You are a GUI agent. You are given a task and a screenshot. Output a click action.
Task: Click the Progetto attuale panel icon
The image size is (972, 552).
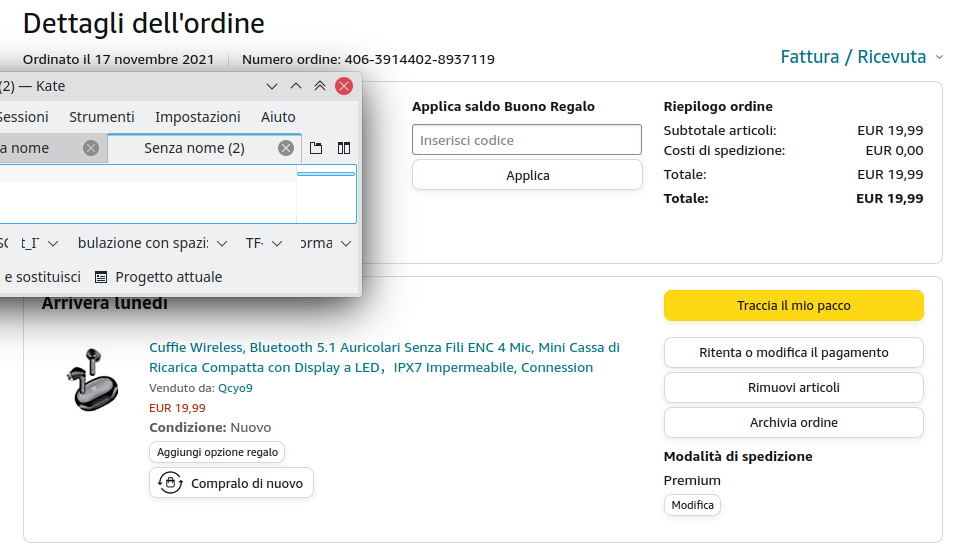point(101,277)
